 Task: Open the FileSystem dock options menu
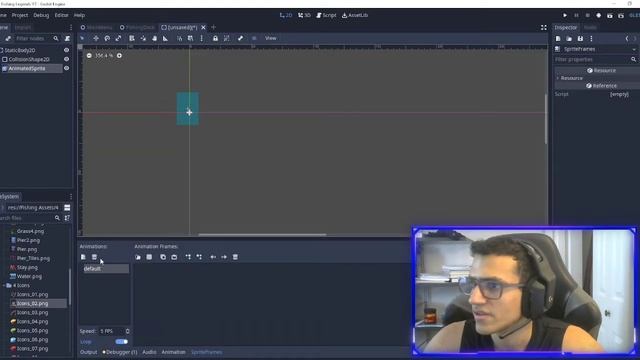(71, 196)
